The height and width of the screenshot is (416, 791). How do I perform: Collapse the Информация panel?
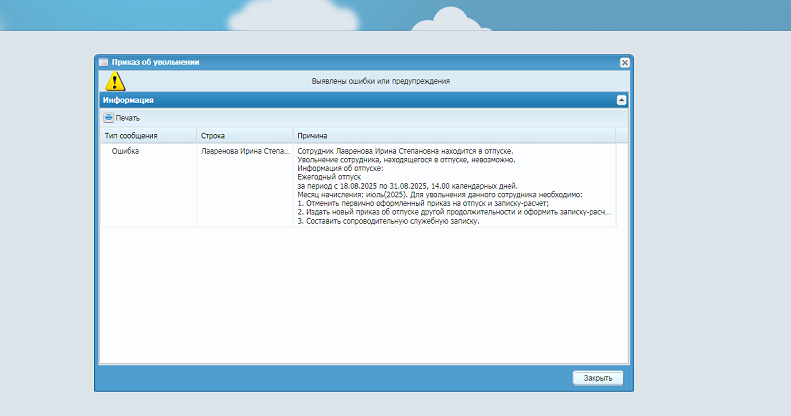622,100
